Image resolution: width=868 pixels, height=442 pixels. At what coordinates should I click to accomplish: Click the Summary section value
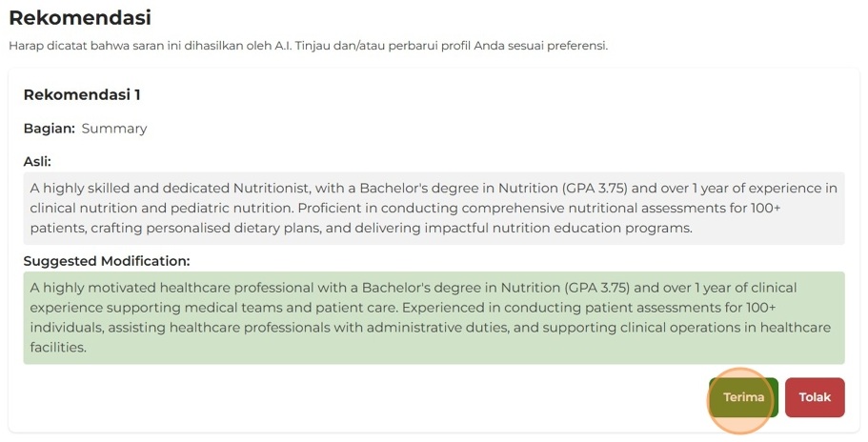tap(114, 128)
